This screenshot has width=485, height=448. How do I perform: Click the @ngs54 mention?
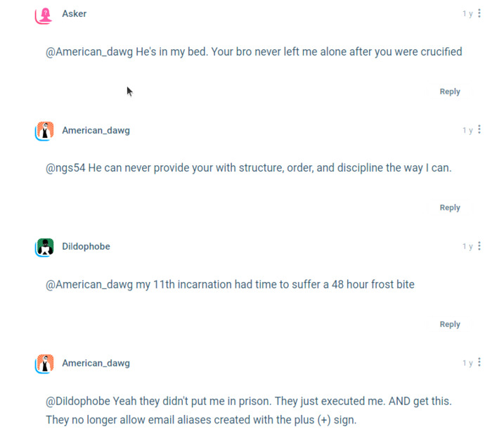(x=65, y=167)
